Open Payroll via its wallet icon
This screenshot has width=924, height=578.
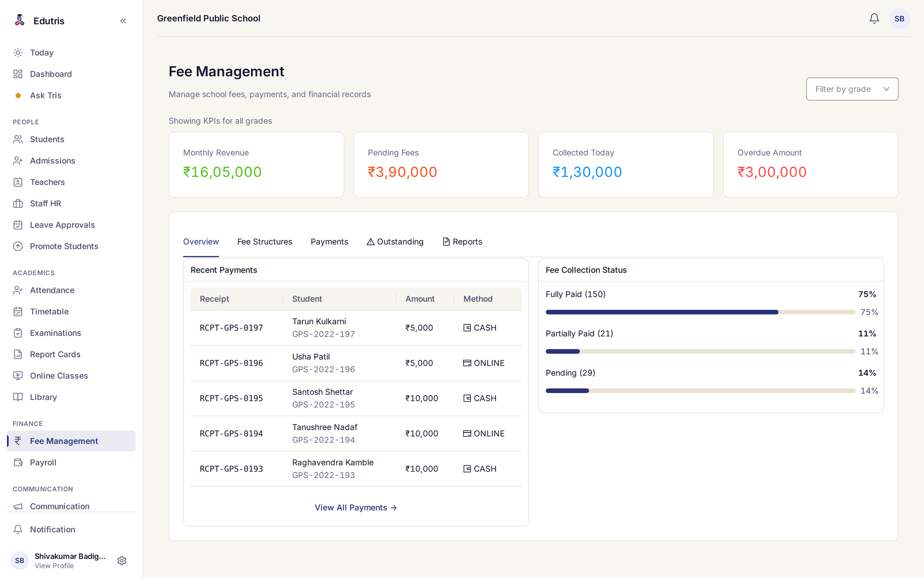(x=18, y=462)
